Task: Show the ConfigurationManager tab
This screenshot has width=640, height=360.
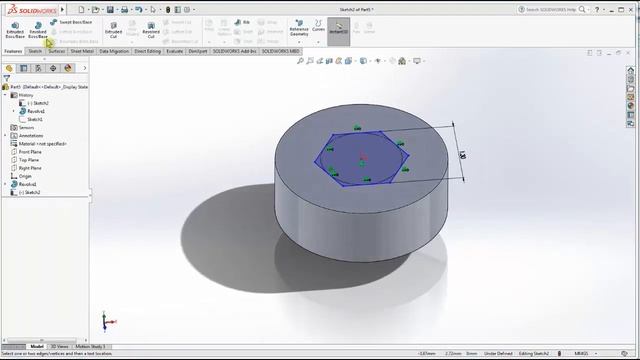Action: [38, 68]
